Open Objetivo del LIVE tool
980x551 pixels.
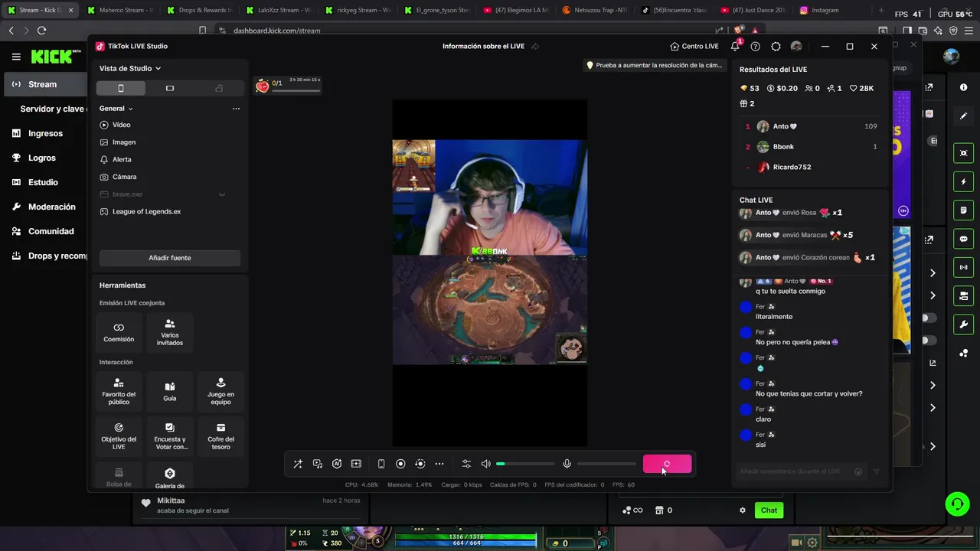click(119, 436)
